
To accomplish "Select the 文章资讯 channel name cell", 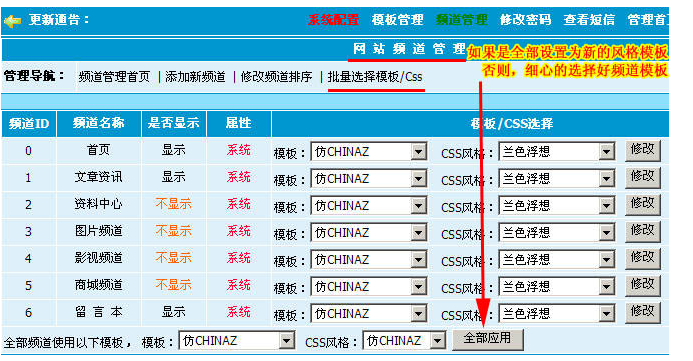I will [x=99, y=177].
